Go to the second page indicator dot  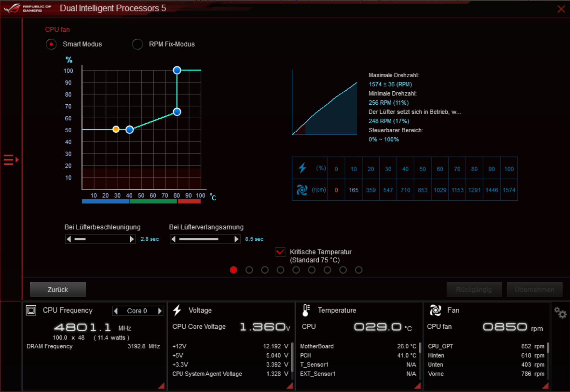[x=249, y=270]
